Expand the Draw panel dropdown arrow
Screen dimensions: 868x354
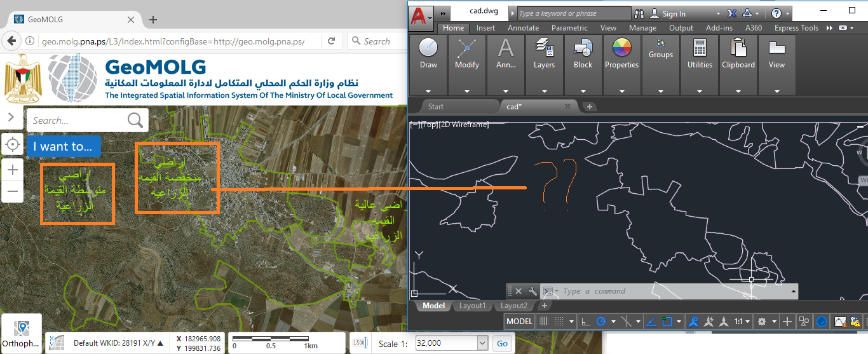point(428,91)
